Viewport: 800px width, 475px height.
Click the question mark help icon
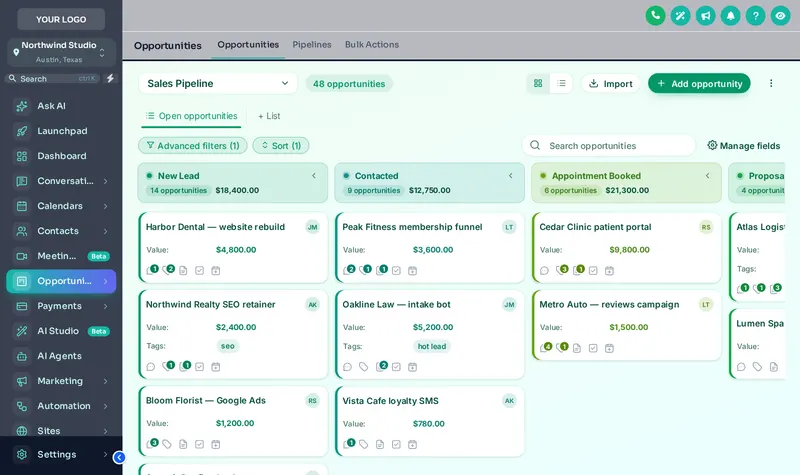point(755,16)
